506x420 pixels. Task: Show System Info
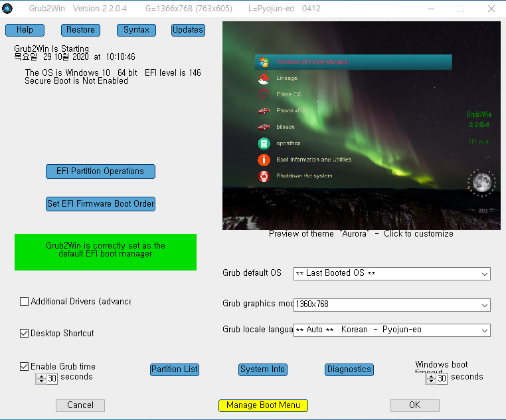click(263, 369)
